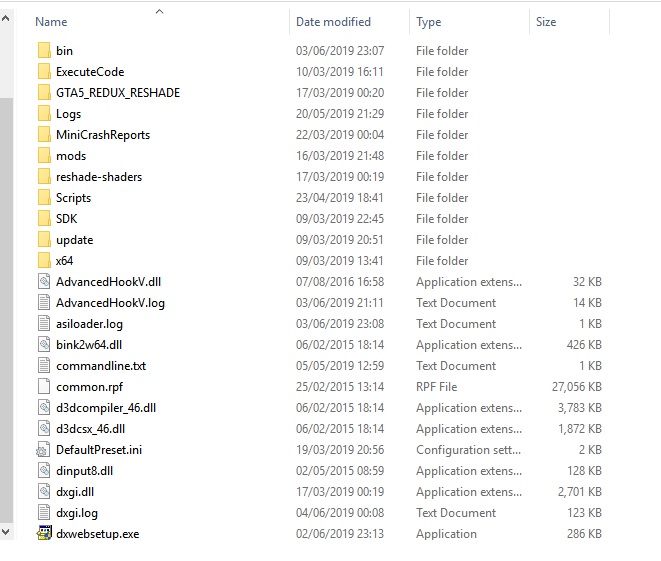Select the d3dcsx_46.dll file icon

click(x=44, y=429)
